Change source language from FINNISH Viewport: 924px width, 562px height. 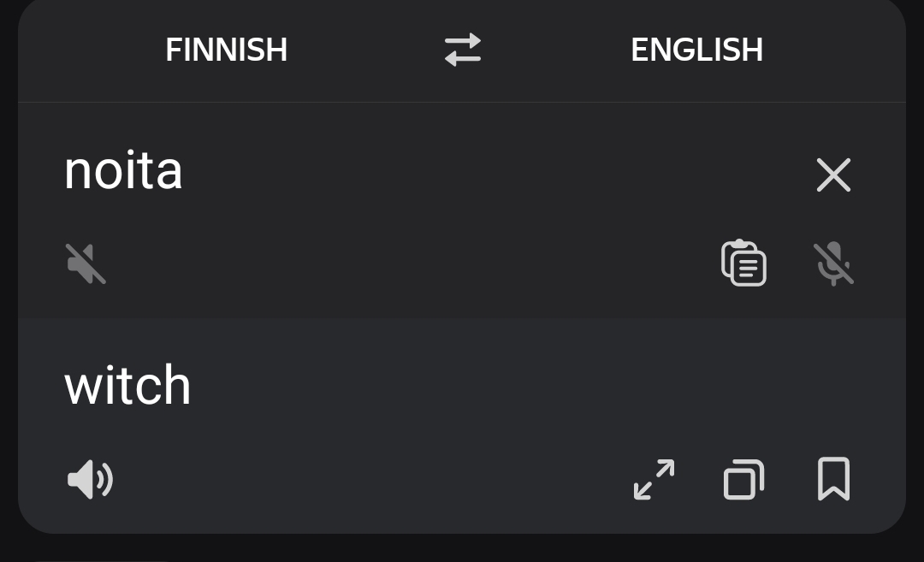click(226, 50)
